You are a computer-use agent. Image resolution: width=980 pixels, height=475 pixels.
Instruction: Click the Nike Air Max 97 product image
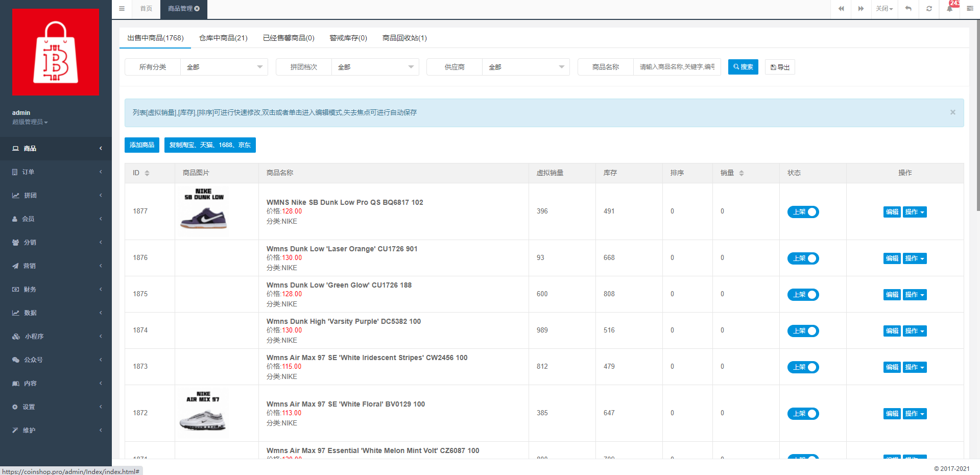click(203, 412)
